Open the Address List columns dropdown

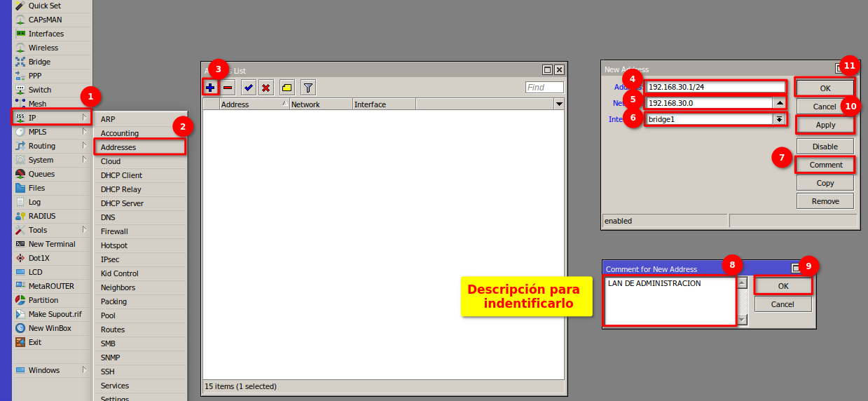pos(558,104)
